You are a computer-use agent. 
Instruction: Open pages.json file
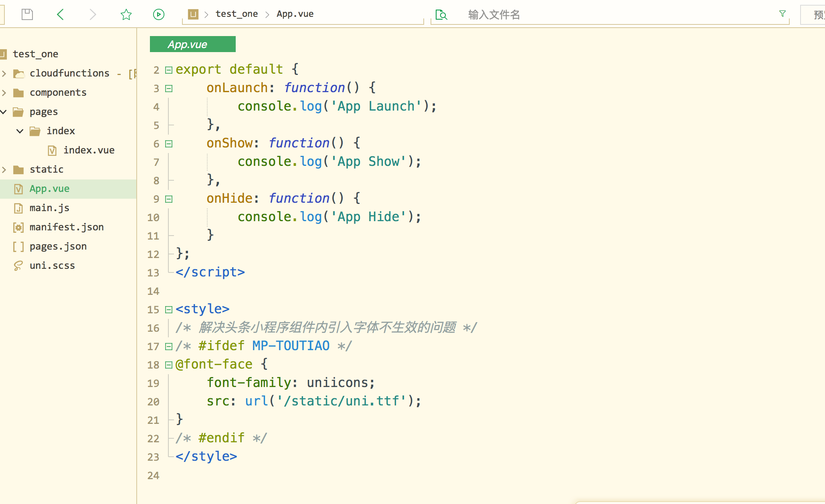[x=58, y=246]
